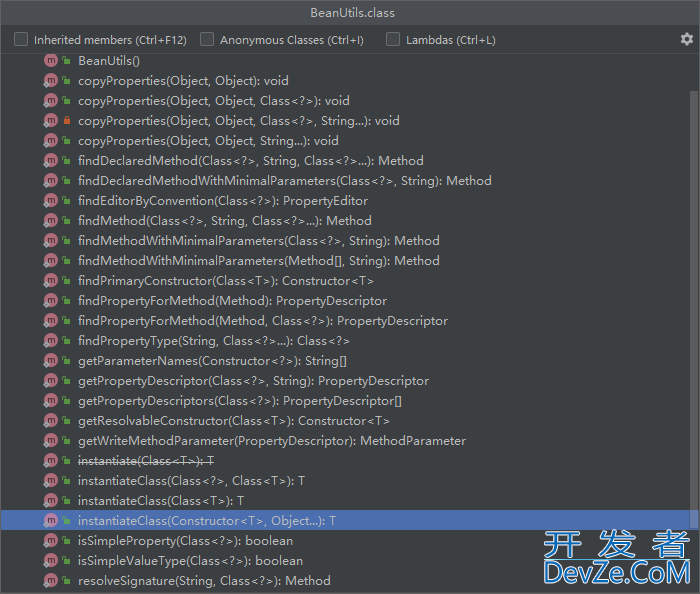Select isSimpleValueType(Class<?>): boolean

(x=345, y=561)
